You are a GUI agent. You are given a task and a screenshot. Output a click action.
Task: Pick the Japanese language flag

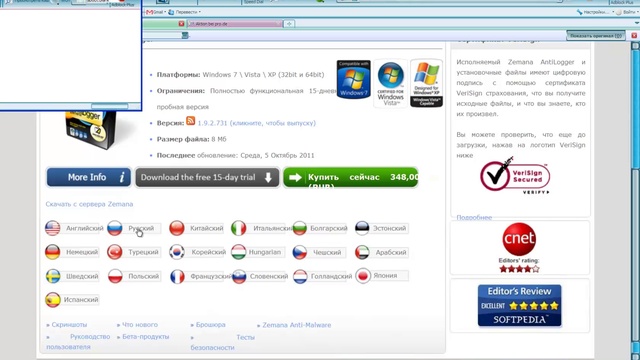pyautogui.click(x=363, y=276)
